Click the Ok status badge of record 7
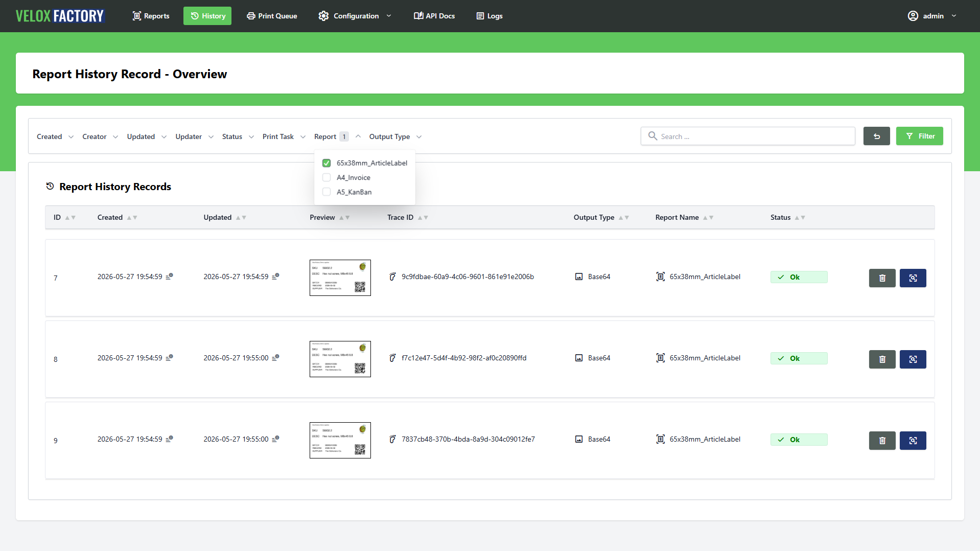 click(799, 277)
